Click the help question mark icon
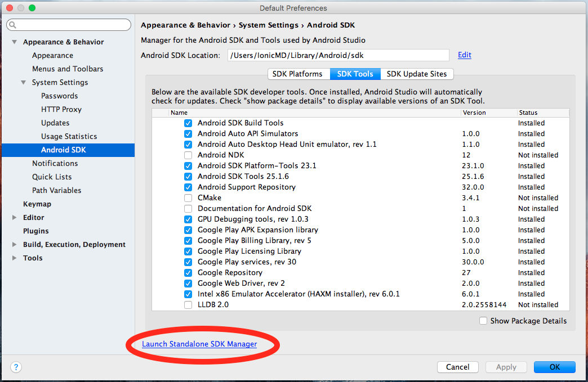 point(16,367)
